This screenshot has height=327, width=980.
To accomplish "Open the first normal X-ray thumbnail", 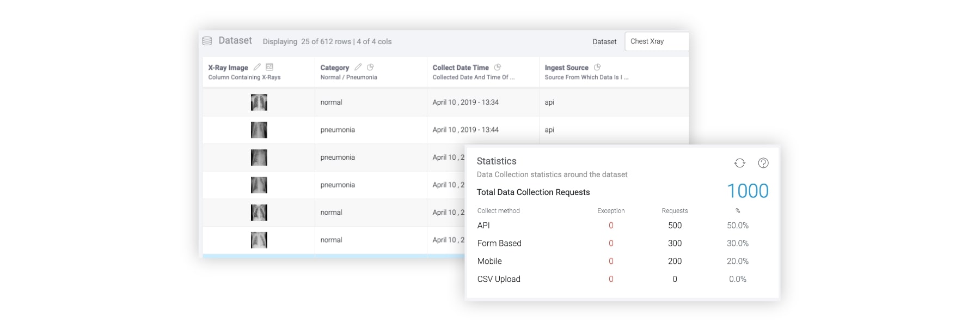I will pyautogui.click(x=259, y=102).
